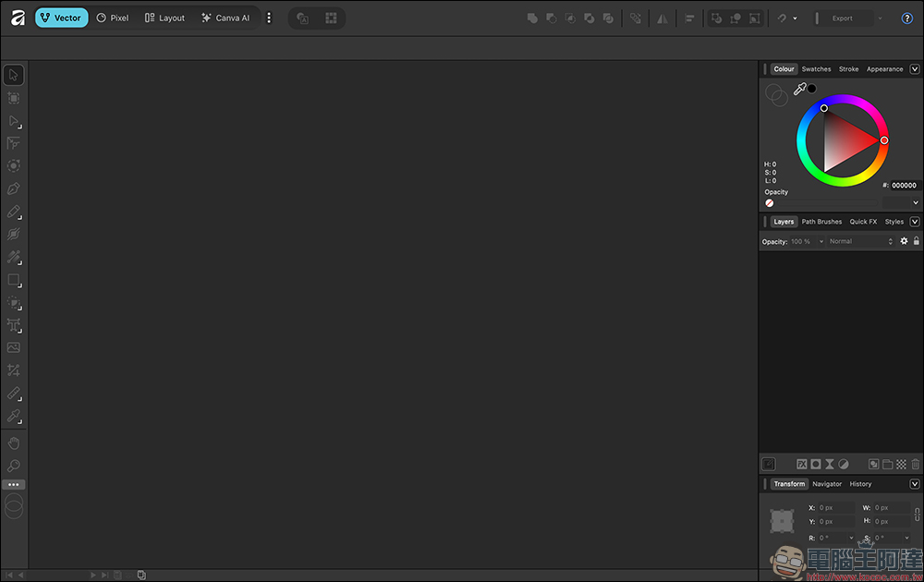Viewport: 924px width, 582px height.
Task: Pick the Pencil tool from the toolbar
Action: click(13, 212)
